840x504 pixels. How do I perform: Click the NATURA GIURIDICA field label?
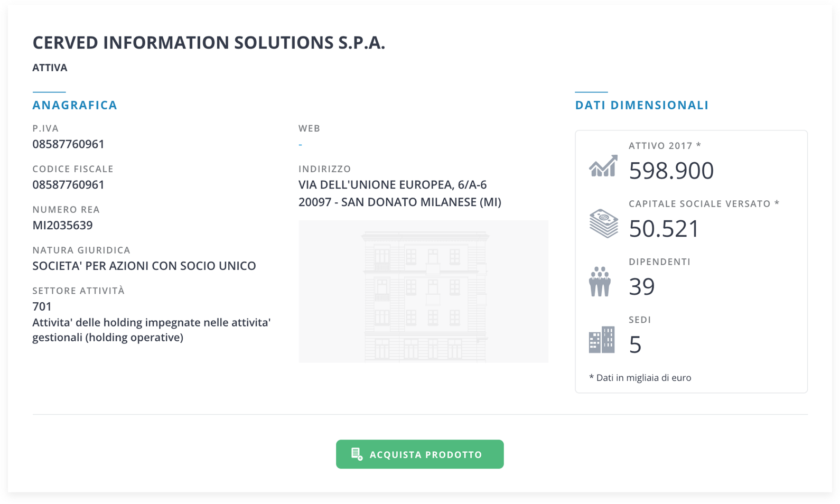tap(81, 250)
